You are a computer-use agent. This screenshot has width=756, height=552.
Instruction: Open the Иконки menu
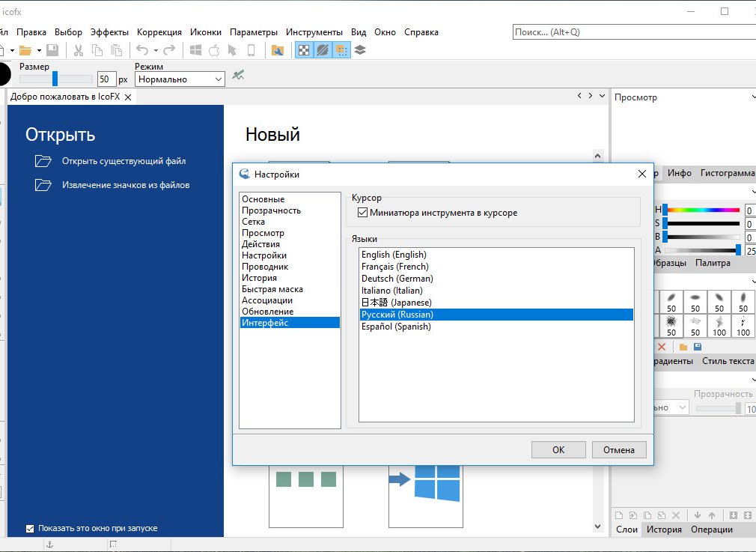205,32
